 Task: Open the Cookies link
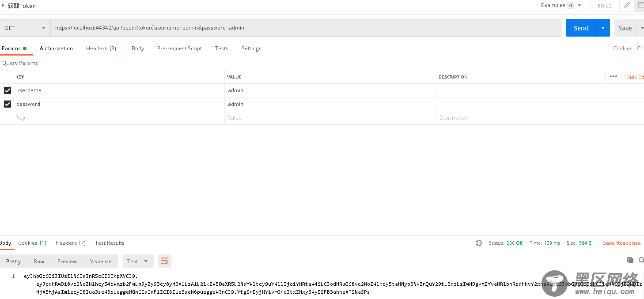pyautogui.click(x=623, y=49)
